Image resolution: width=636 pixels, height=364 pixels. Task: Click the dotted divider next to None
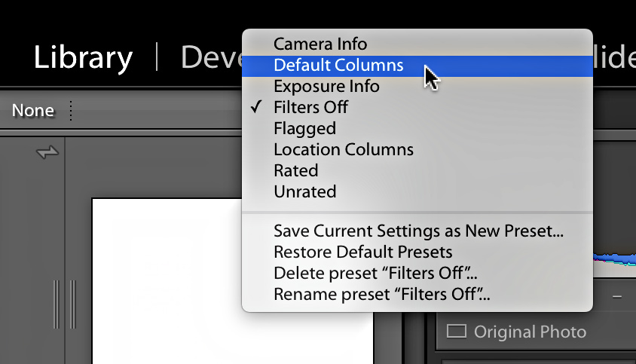71,110
